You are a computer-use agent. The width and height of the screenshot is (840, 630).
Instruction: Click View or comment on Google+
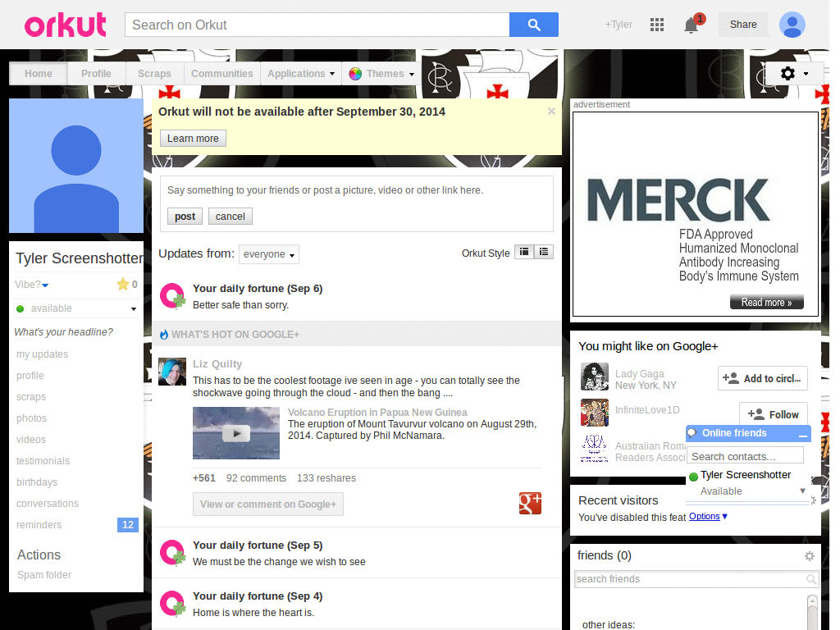pos(268,504)
